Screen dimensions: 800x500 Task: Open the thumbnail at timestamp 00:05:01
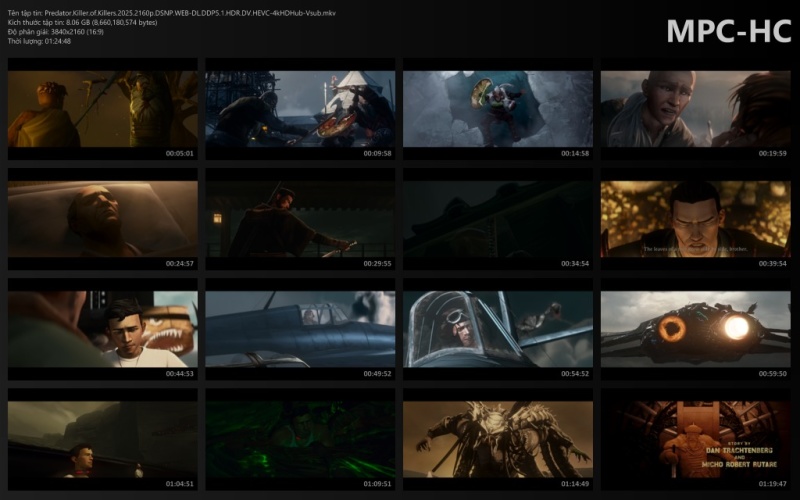pos(103,109)
